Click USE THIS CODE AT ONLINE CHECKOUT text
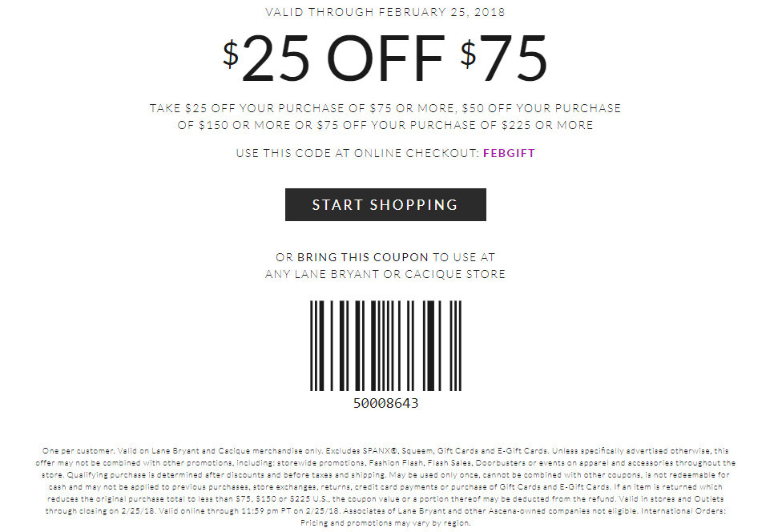 click(357, 153)
